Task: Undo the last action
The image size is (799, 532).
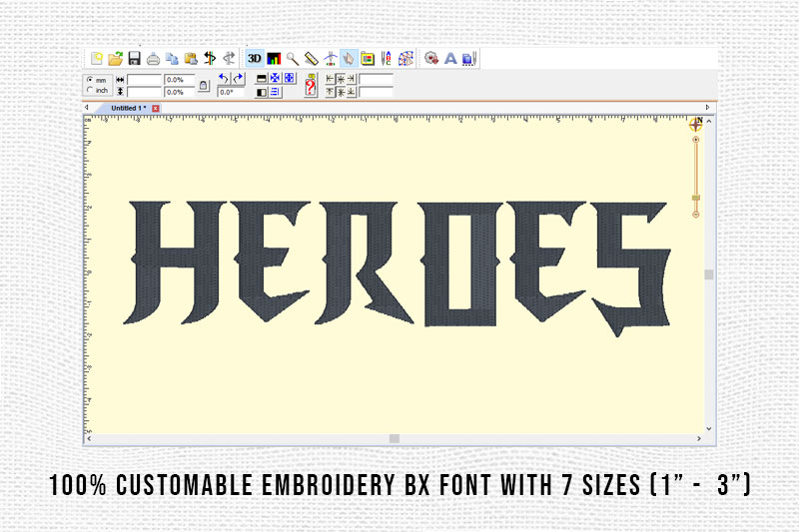Action: pos(210,59)
